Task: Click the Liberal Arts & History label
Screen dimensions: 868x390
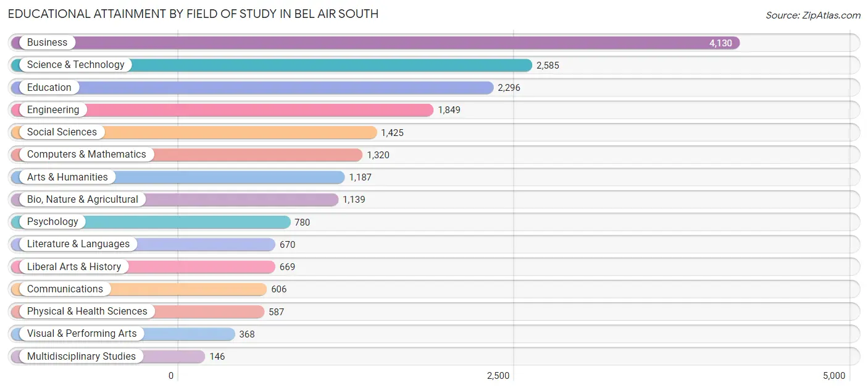Action: (x=74, y=267)
